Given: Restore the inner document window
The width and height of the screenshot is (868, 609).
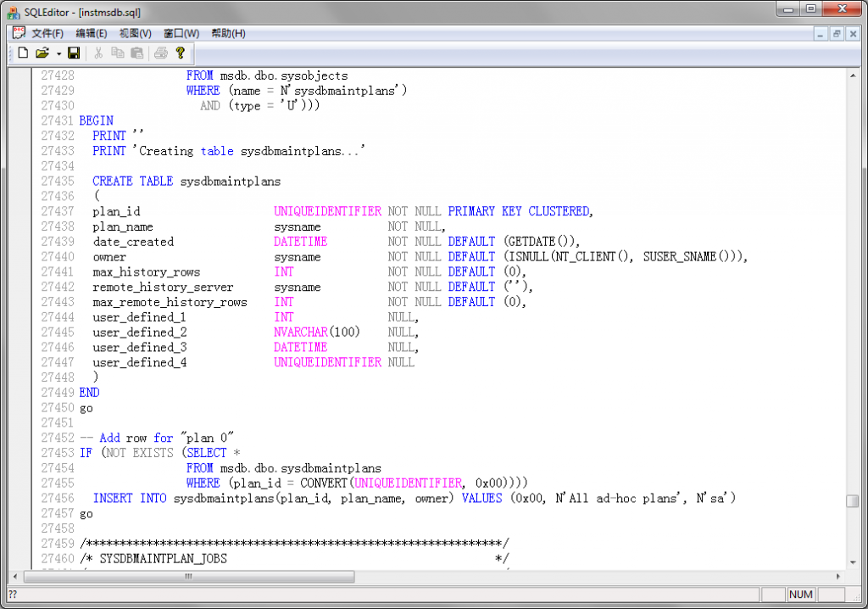Looking at the screenshot, I should point(837,34).
